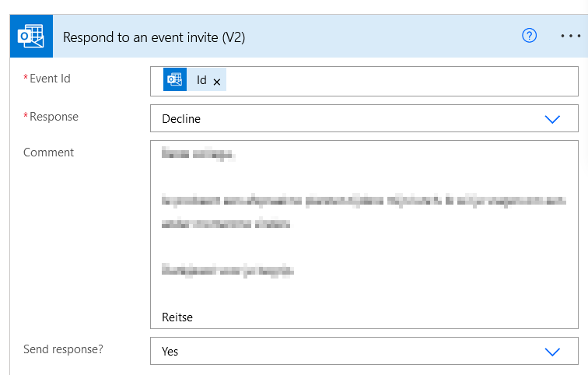
Task: Click the first blurred line in Comment
Action: (198, 154)
